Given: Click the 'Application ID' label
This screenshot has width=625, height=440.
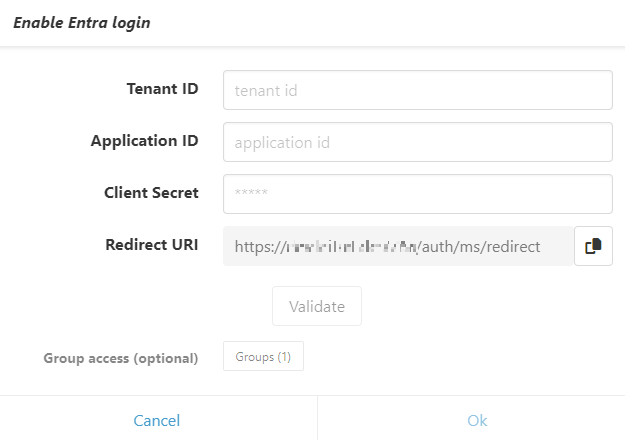Looking at the screenshot, I should [145, 141].
